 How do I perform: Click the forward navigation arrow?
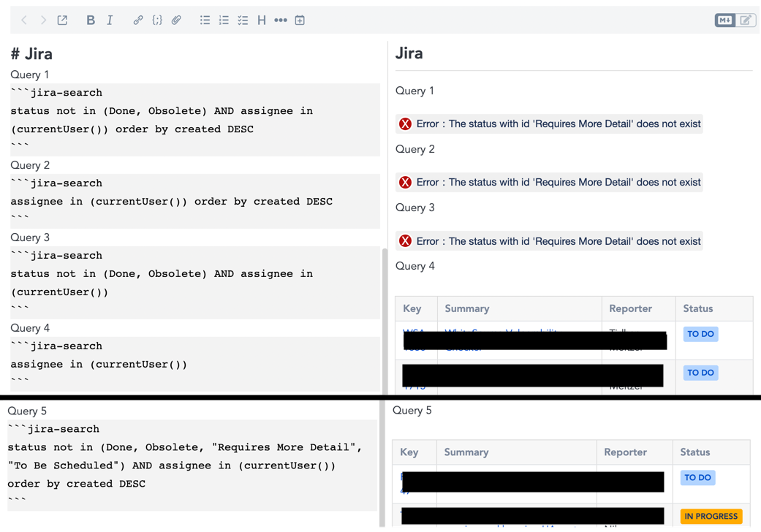pyautogui.click(x=43, y=20)
